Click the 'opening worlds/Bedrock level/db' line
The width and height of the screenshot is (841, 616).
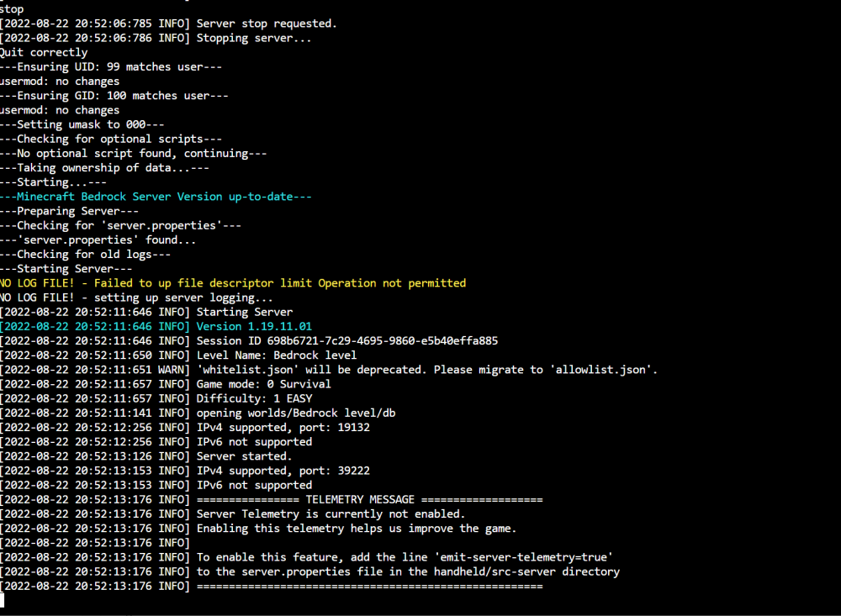point(198,413)
